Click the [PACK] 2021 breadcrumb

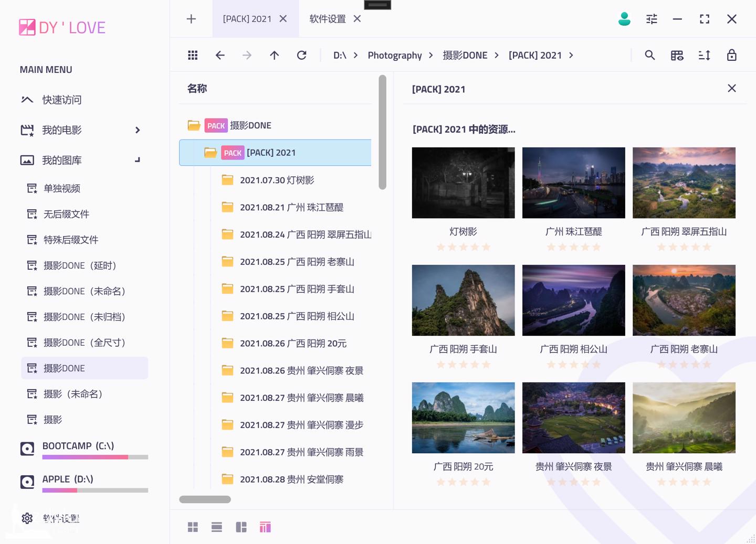(x=535, y=55)
